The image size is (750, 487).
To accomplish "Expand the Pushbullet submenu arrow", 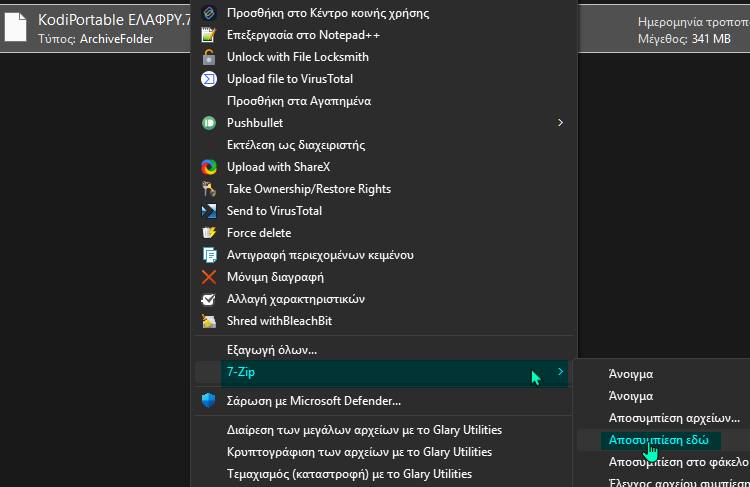I will click(x=560, y=123).
